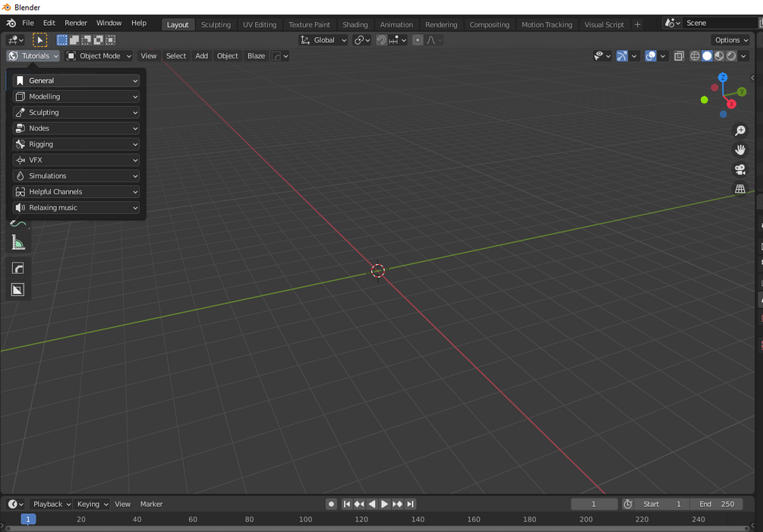The width and height of the screenshot is (763, 532).
Task: Select the Tweak/Select tool arrow icon
Action: [x=40, y=40]
